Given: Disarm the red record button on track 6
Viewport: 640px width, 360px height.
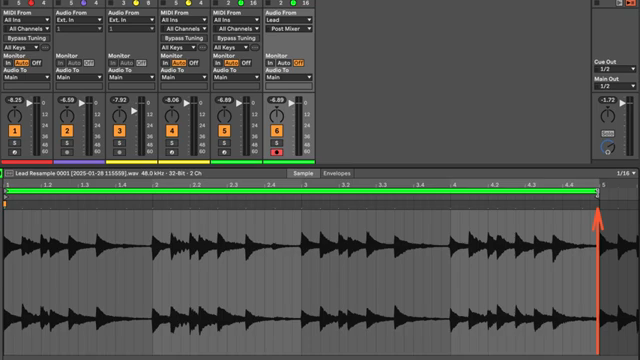Looking at the screenshot, I should click(x=277, y=152).
